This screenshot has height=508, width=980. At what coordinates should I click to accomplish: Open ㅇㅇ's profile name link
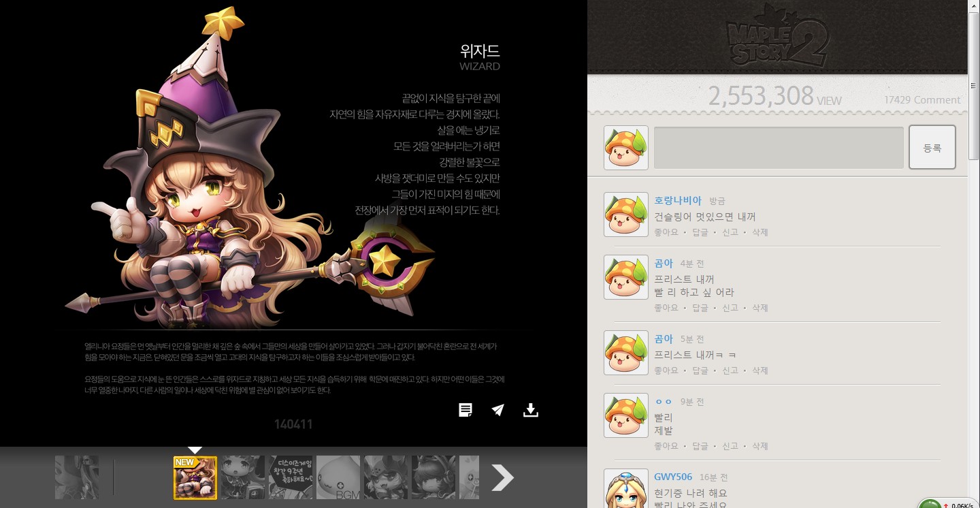pyautogui.click(x=664, y=402)
